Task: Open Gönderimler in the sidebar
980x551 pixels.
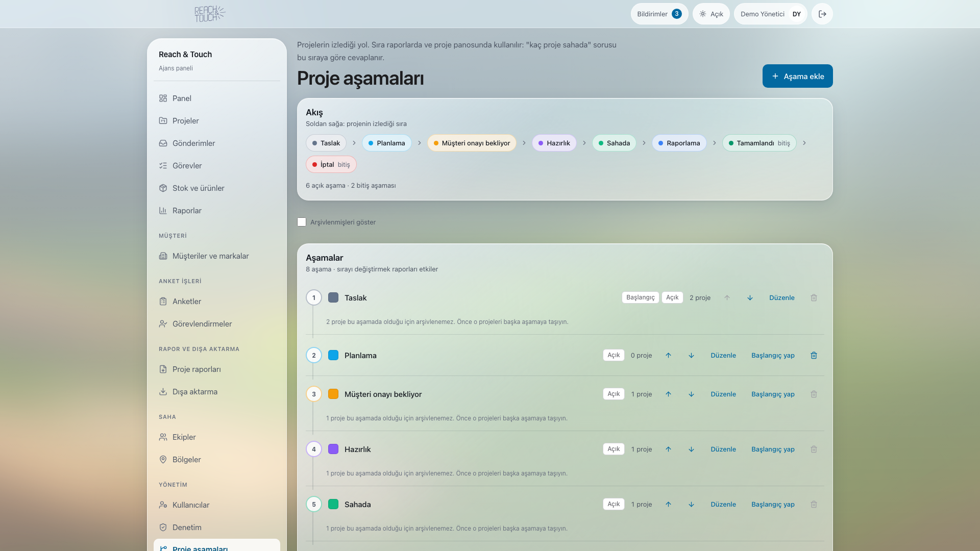Action: (x=217, y=143)
